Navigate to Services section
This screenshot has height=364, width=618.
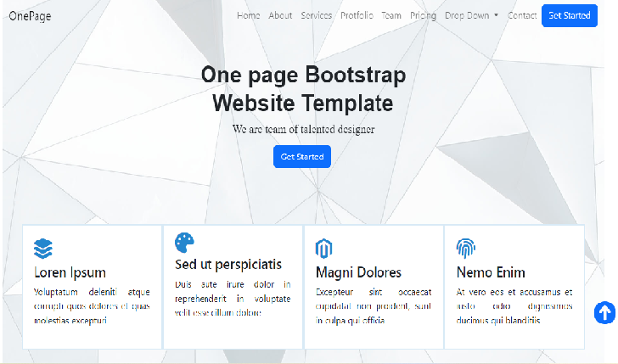coord(316,15)
